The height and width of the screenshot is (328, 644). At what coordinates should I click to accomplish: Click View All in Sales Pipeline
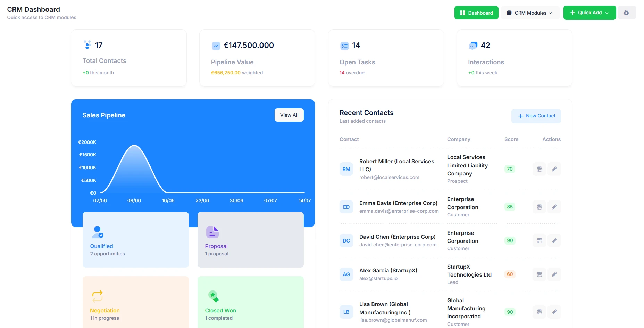pyautogui.click(x=289, y=115)
